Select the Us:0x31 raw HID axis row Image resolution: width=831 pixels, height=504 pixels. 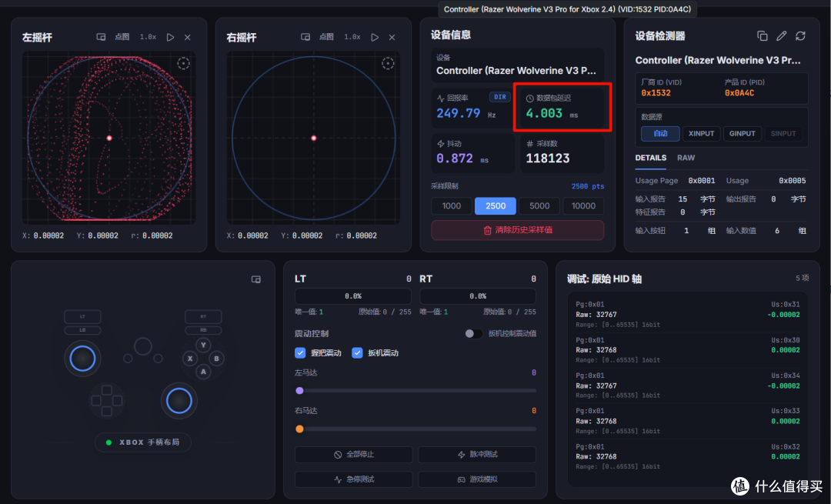click(x=687, y=314)
